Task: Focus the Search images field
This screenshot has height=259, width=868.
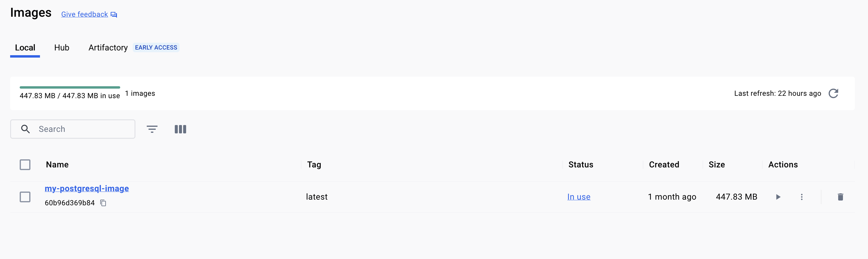Action: (73, 129)
